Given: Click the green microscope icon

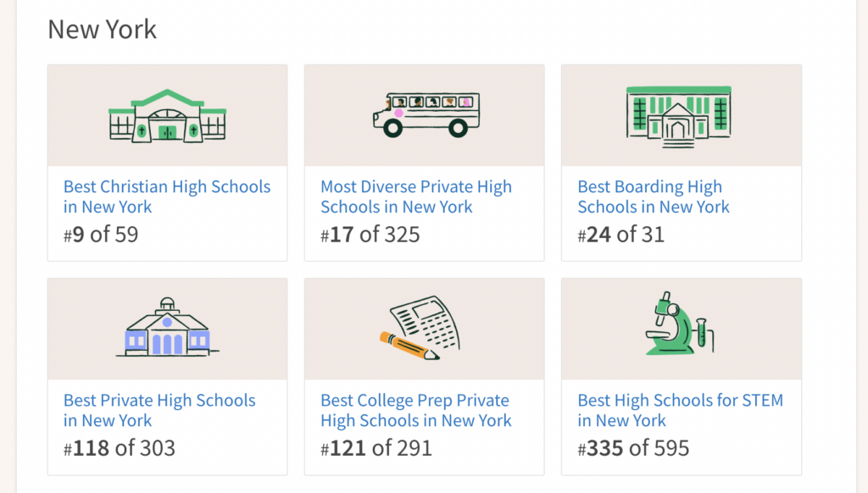Looking at the screenshot, I should click(680, 324).
